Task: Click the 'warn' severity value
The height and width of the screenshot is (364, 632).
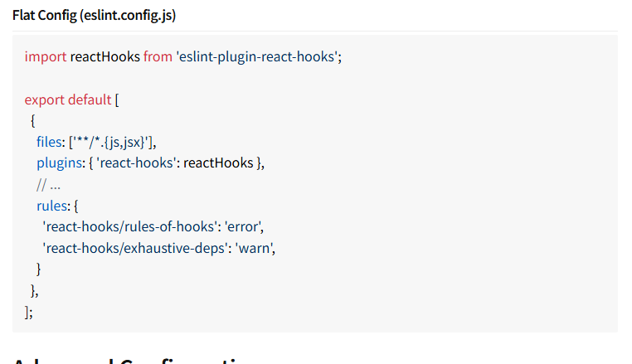Action: pos(253,248)
